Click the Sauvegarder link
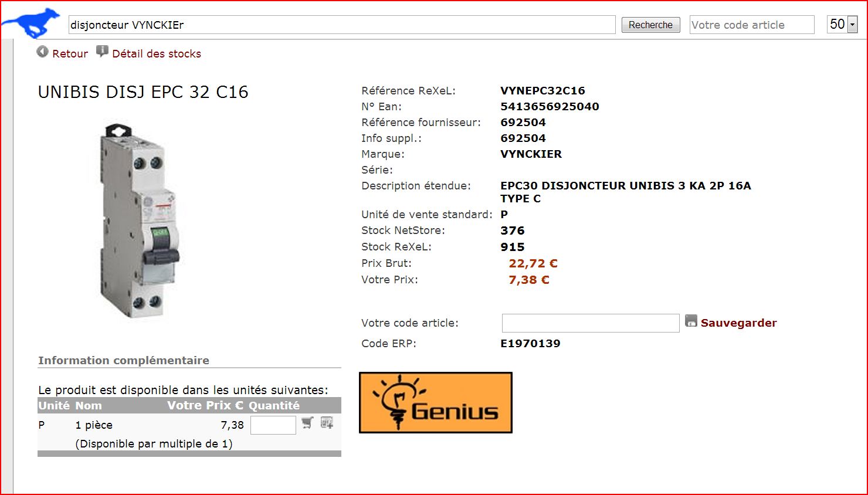Image resolution: width=868 pixels, height=495 pixels. [x=738, y=323]
